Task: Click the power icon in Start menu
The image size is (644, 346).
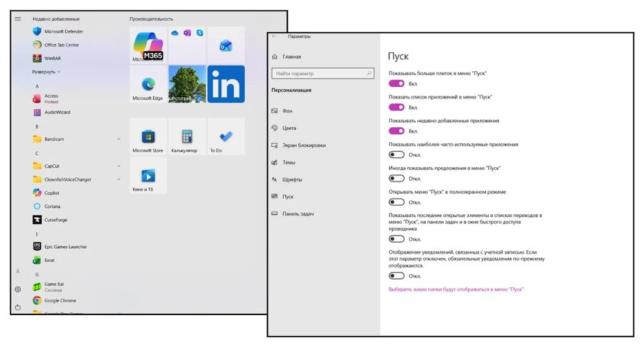Action: 17,307
